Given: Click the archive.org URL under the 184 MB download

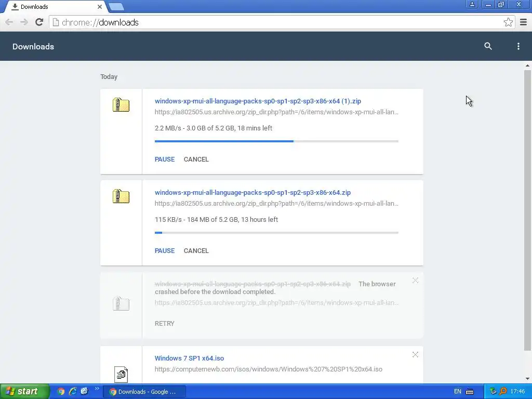Looking at the screenshot, I should click(276, 204).
